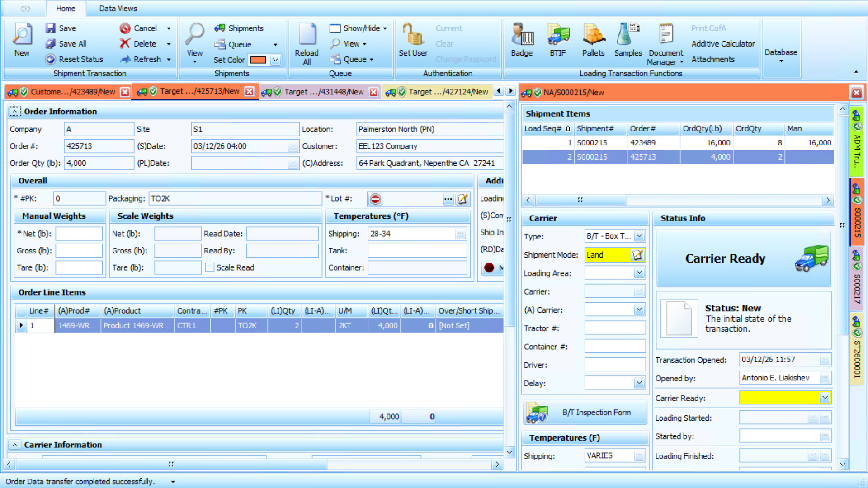Image resolution: width=868 pixels, height=488 pixels.
Task: Click the Delete red X icon
Action: click(x=125, y=44)
